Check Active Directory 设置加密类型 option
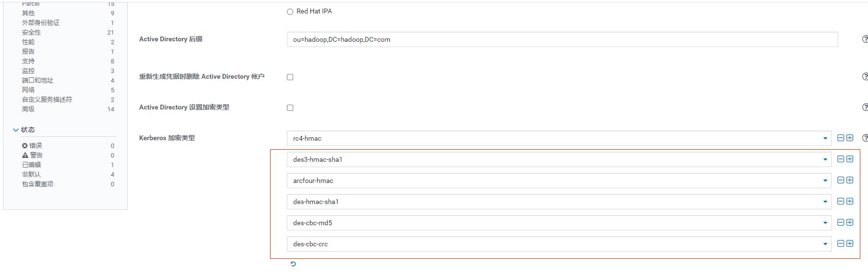The image size is (868, 278). pos(290,108)
